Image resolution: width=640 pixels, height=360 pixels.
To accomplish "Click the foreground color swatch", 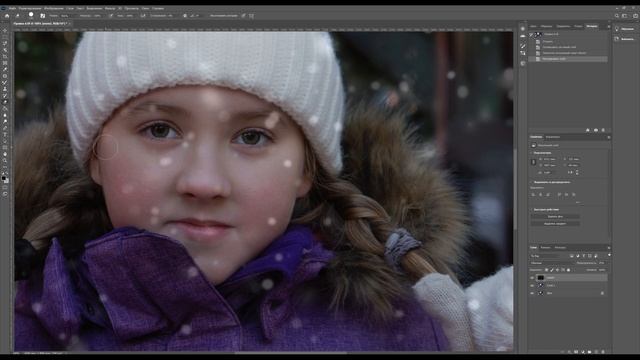I will coord(4,178).
